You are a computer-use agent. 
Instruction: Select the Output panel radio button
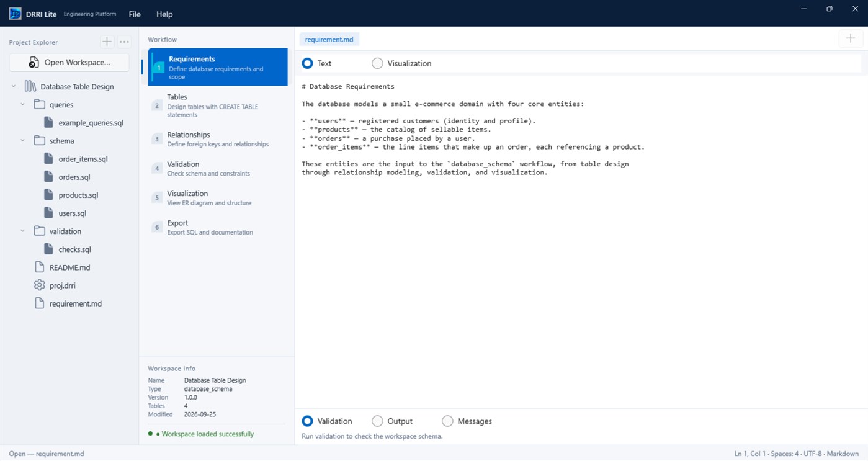[x=377, y=421]
